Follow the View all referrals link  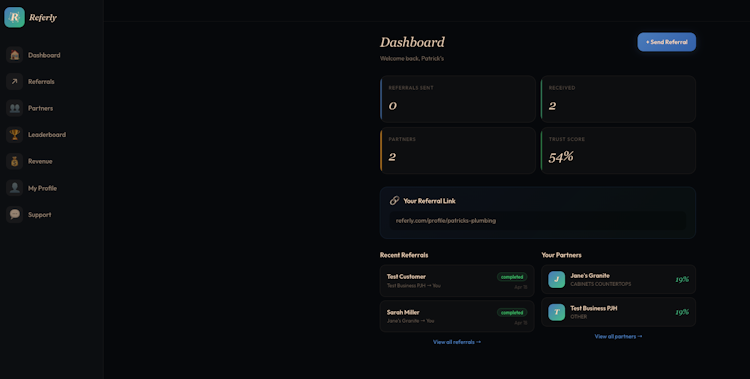(457, 342)
